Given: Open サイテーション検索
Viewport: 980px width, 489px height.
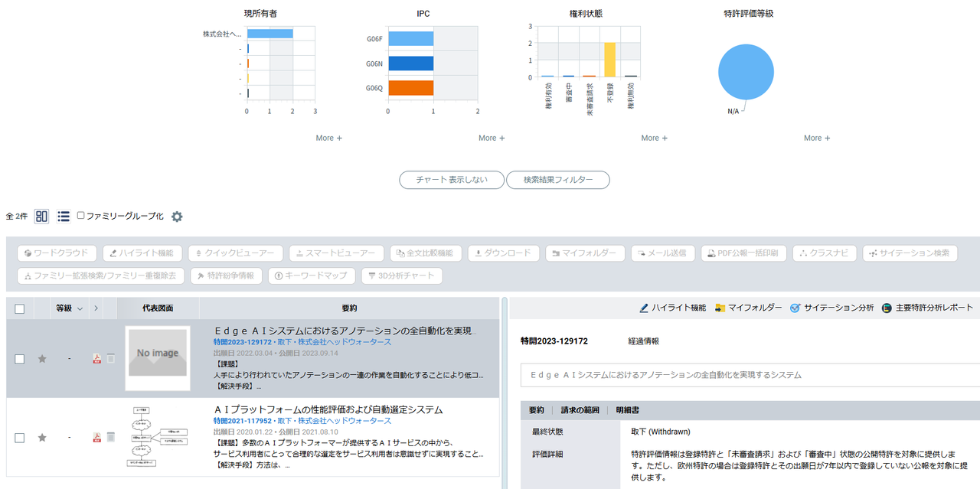Looking at the screenshot, I should (x=910, y=253).
